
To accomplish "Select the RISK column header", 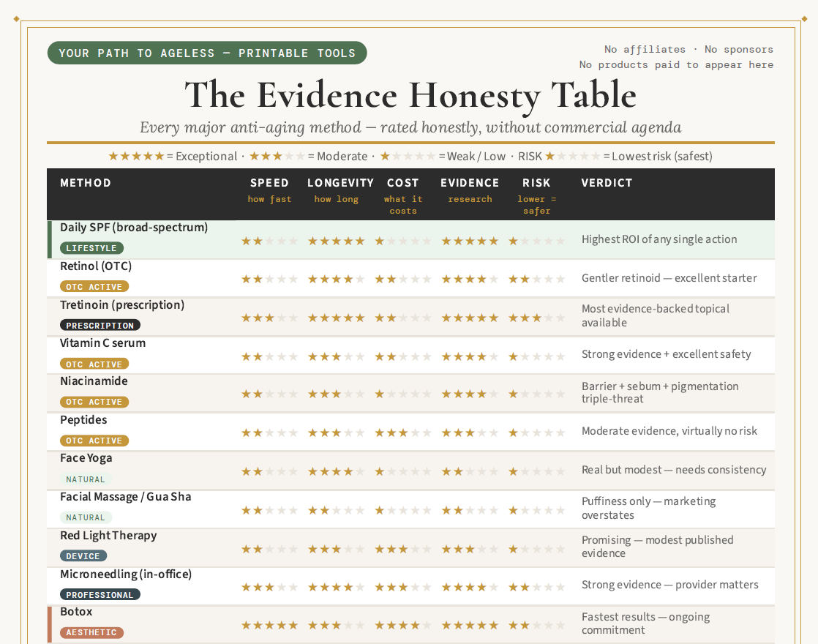I will (x=536, y=183).
